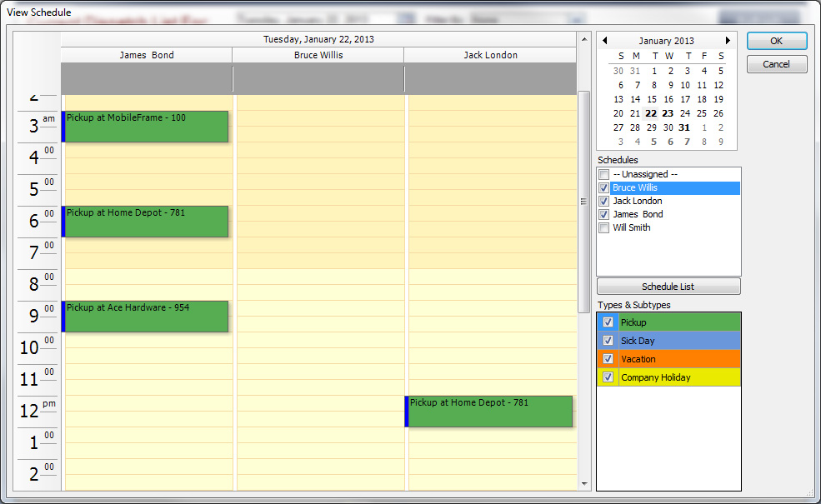
Task: Open Pickup at MobileFrame - 100 appointment
Action: [x=146, y=126]
